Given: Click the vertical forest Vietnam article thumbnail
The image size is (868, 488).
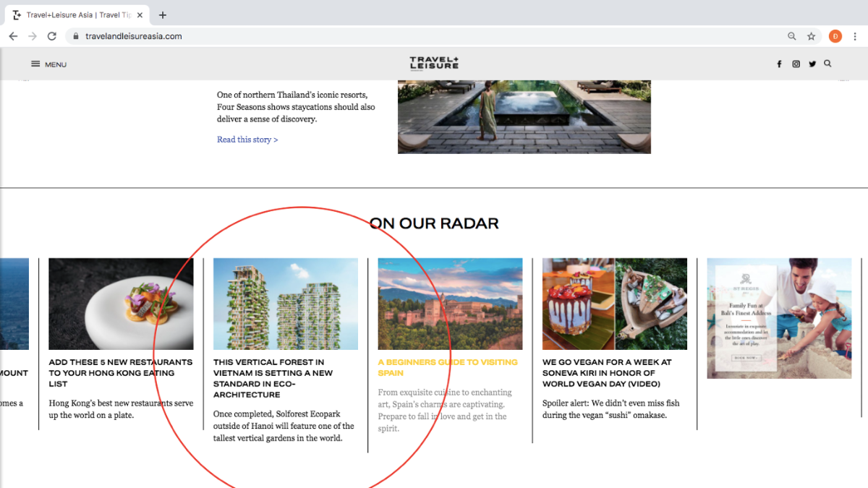Looking at the screenshot, I should coord(285,304).
